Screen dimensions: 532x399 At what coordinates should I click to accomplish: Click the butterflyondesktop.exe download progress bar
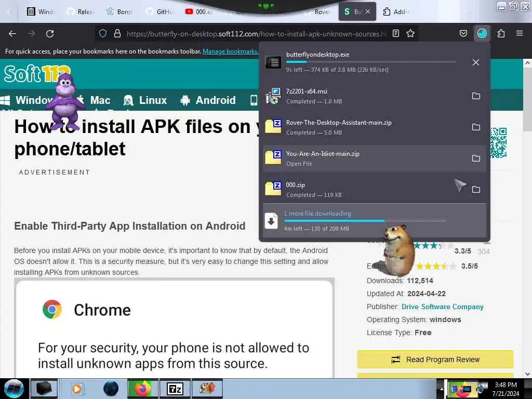point(371,62)
